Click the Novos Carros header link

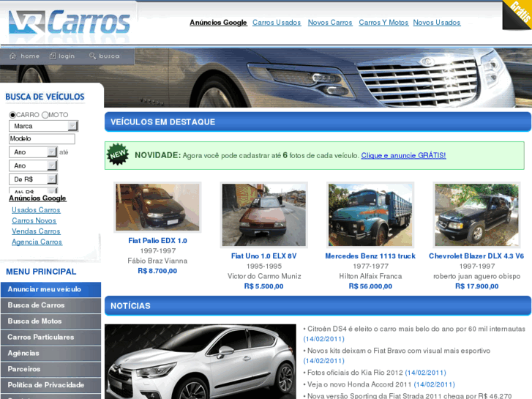tap(330, 23)
